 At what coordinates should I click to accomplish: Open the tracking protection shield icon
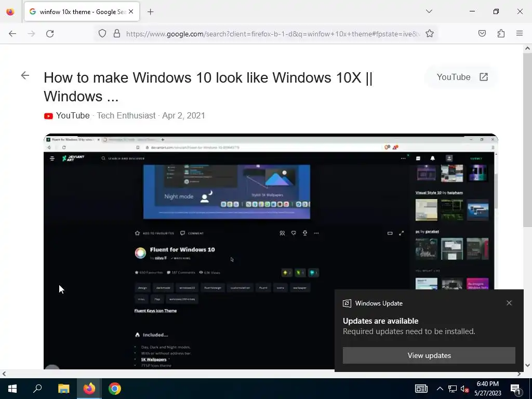[102, 33]
